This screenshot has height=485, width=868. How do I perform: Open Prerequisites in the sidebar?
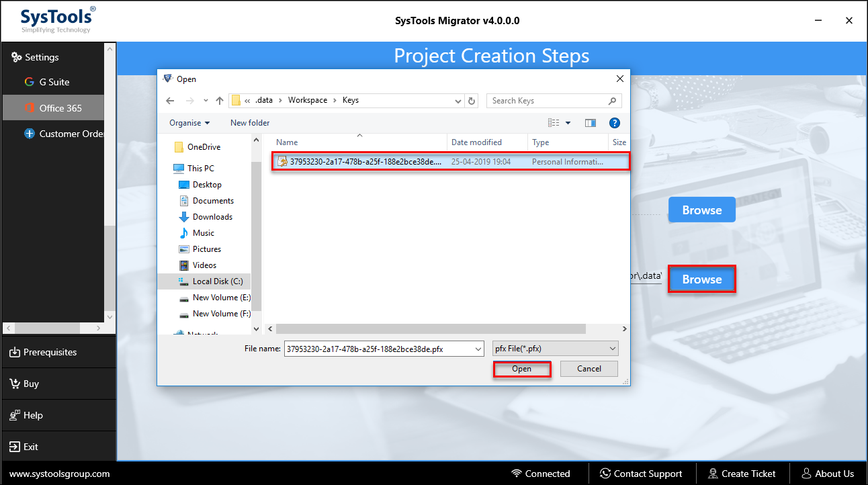[58, 352]
